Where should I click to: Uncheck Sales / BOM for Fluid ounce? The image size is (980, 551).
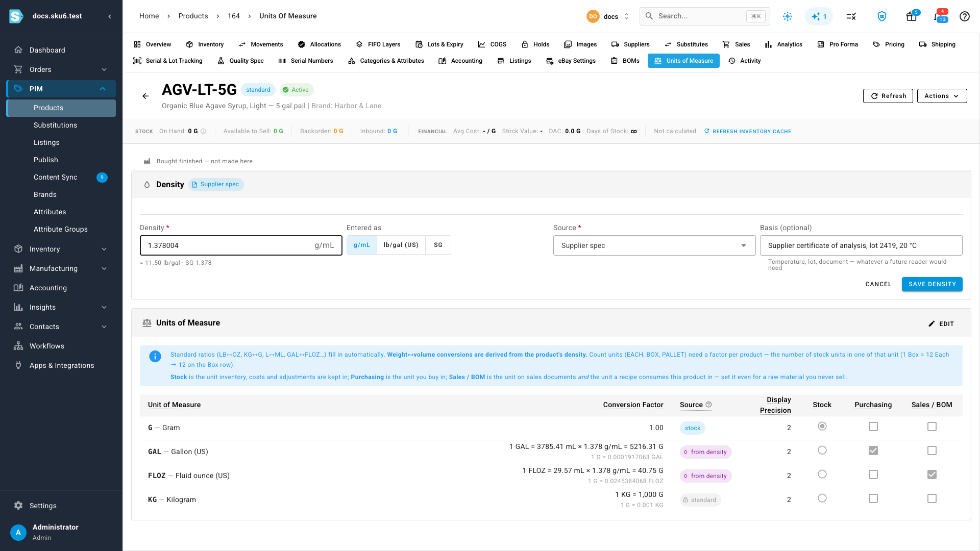pos(932,474)
